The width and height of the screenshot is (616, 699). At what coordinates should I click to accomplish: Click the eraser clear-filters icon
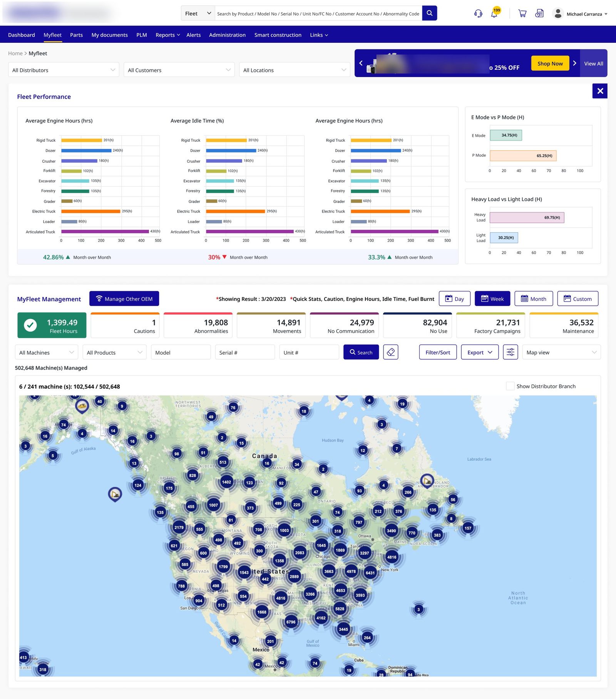(391, 352)
